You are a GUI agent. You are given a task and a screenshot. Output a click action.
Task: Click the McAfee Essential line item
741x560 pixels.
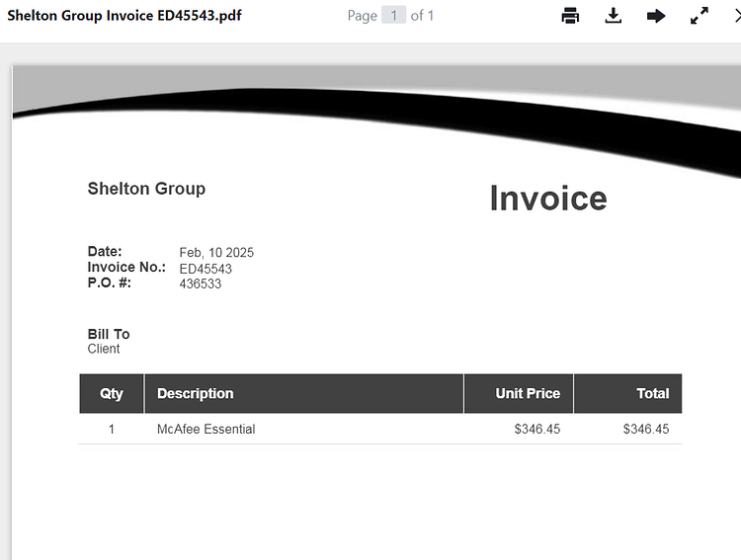[x=206, y=429]
